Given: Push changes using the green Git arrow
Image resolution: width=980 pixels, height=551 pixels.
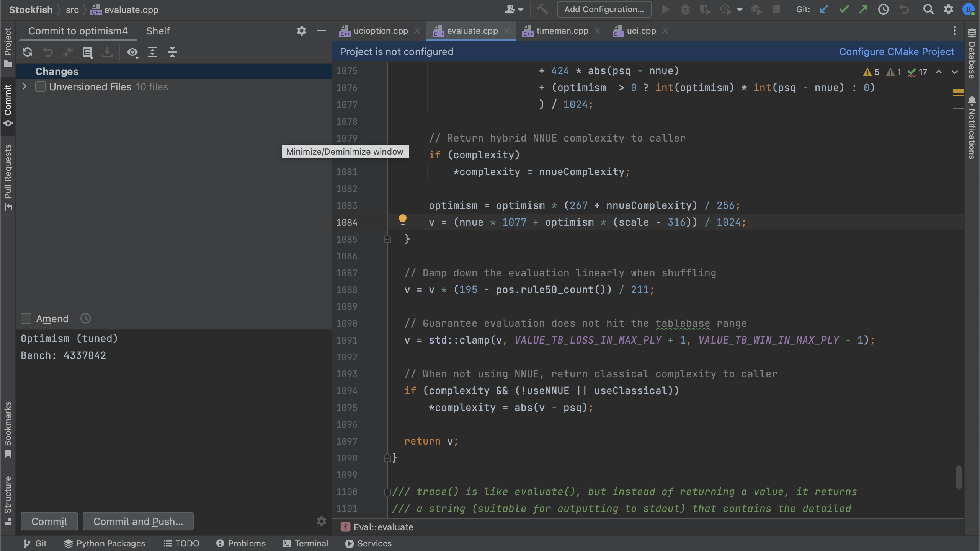Looking at the screenshot, I should point(863,9).
